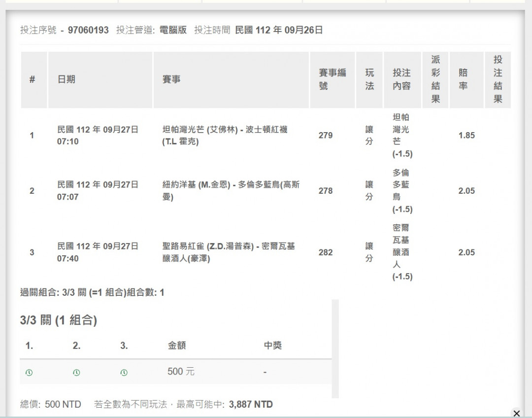Screen dimensions: 532x418
Task: Click odds 2.05 in the 密爾瓦基釀酒人 row
Action: [466, 252]
